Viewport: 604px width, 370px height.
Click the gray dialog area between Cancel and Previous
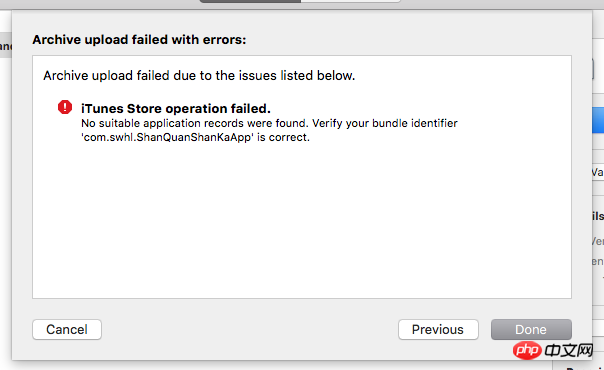[250, 330]
